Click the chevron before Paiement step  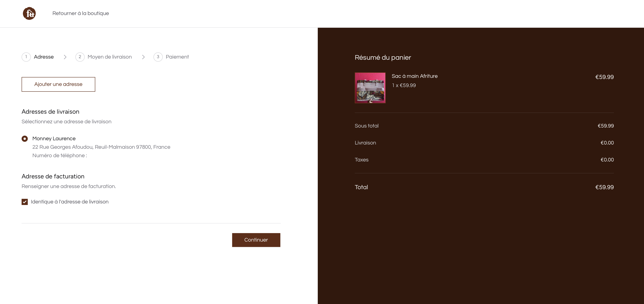pos(143,57)
